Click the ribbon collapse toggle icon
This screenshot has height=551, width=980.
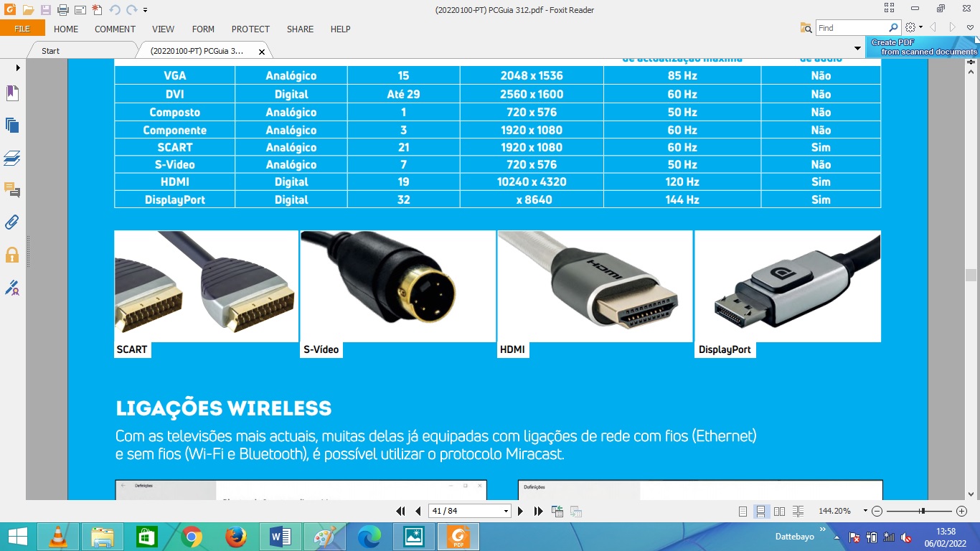pyautogui.click(x=970, y=27)
